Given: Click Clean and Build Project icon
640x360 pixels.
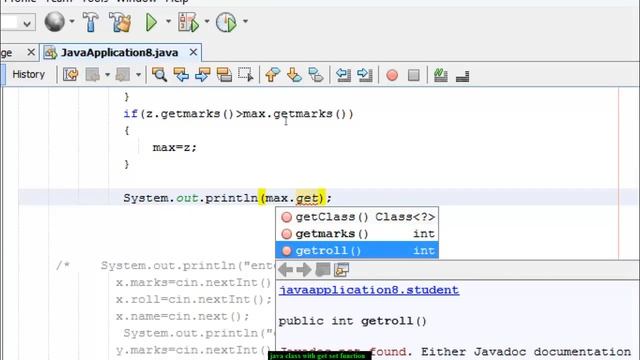Looking at the screenshot, I should (x=120, y=22).
